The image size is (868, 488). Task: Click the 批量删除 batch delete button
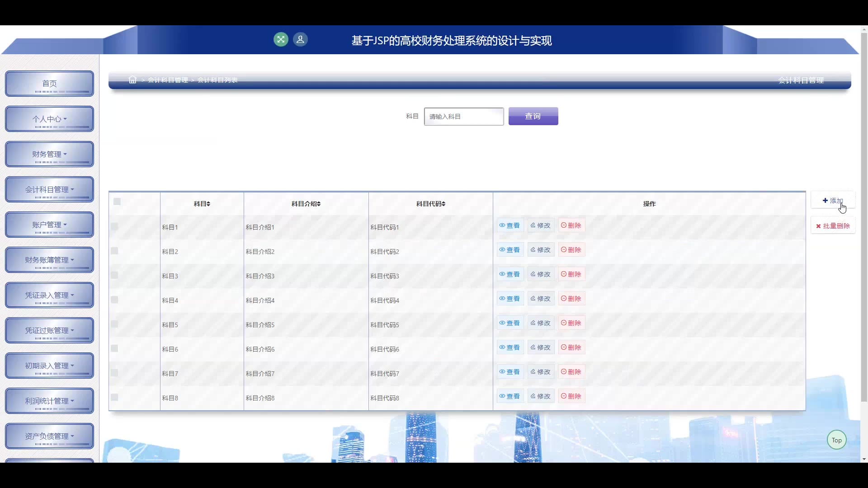click(833, 226)
